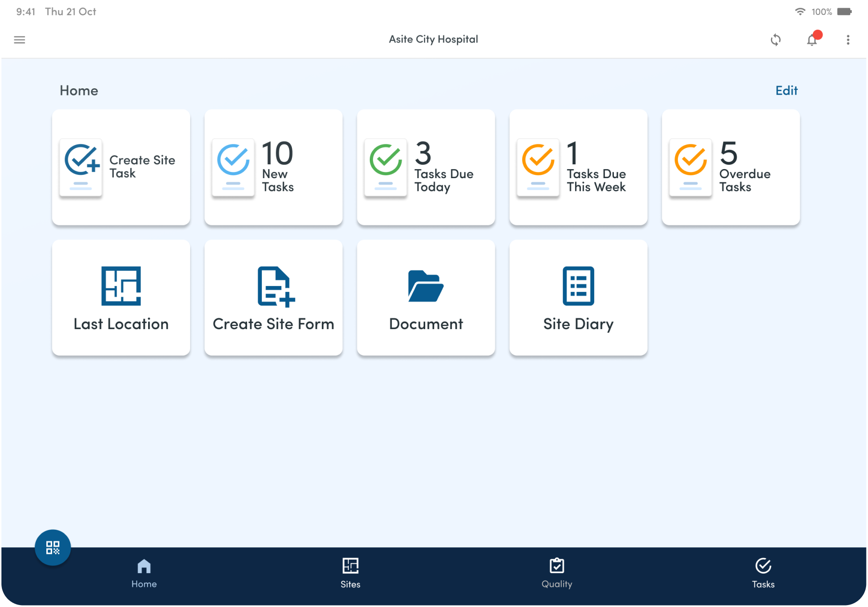This screenshot has width=868, height=607.
Task: Switch to the Sites tab
Action: tap(350, 573)
